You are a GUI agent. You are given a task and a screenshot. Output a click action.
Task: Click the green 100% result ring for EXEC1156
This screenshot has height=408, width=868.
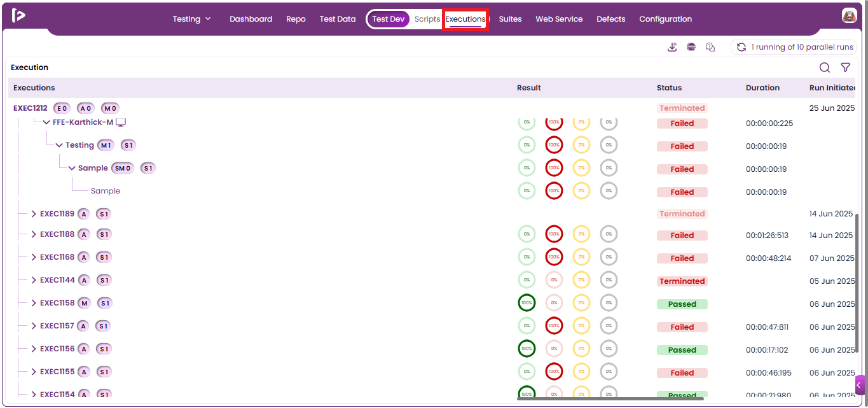[x=527, y=349]
